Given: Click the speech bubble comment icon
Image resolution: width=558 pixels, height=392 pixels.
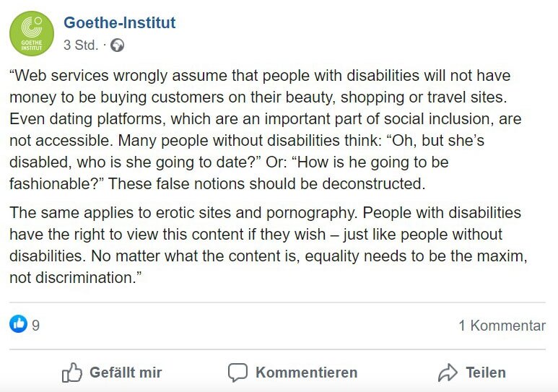Looking at the screenshot, I should click(x=237, y=373).
